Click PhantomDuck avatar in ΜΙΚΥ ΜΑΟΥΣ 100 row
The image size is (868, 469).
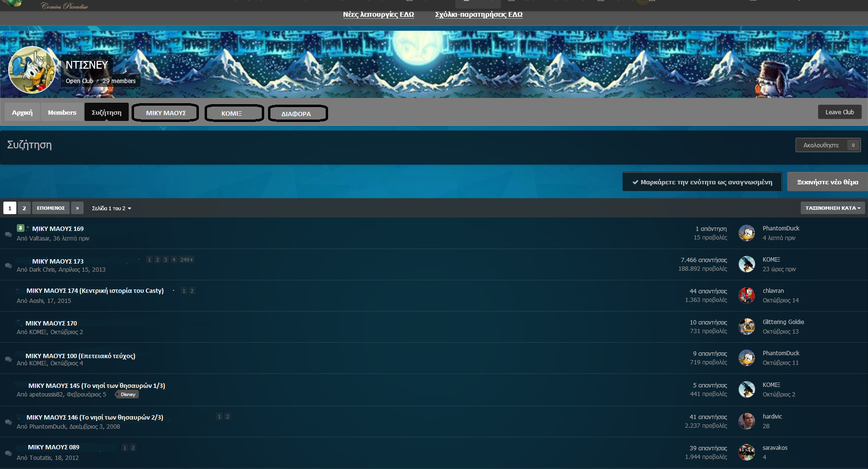click(x=746, y=358)
